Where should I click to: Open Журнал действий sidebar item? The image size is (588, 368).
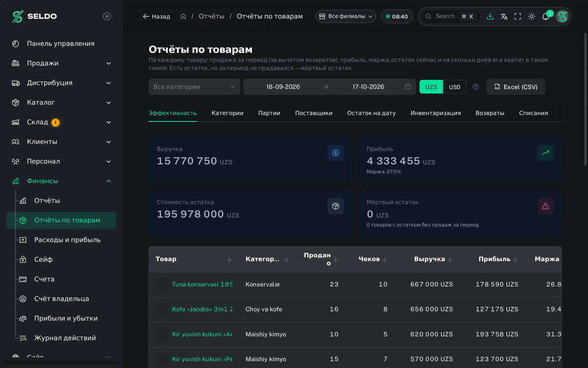click(61, 338)
